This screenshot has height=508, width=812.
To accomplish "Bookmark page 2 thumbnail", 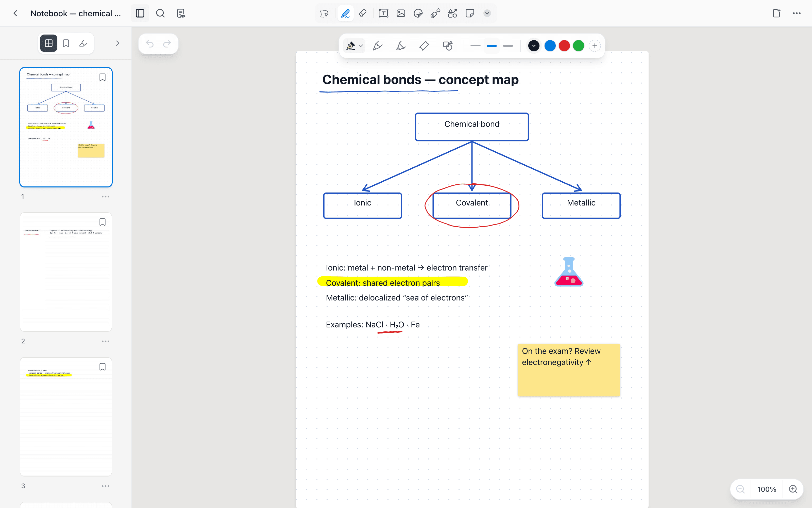I will tap(102, 222).
